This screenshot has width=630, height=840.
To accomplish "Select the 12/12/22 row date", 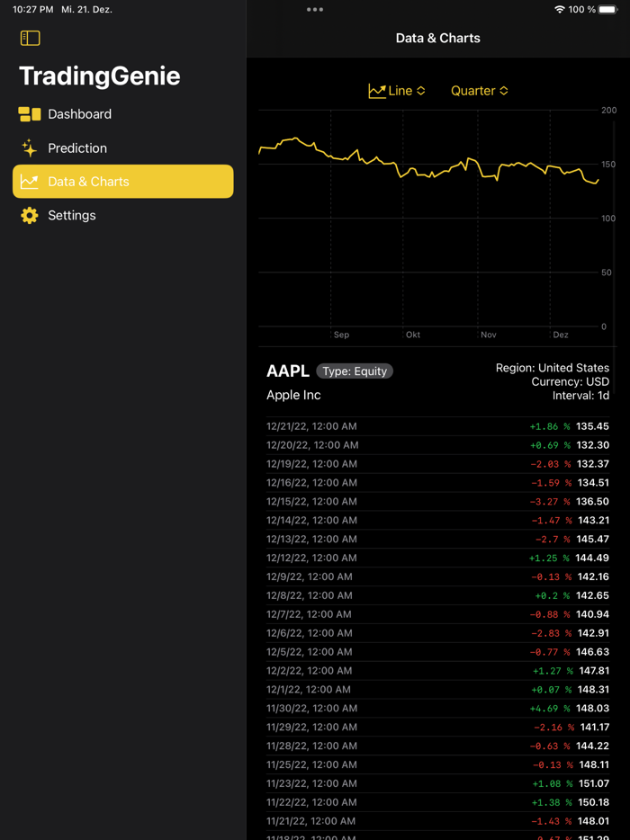I will (311, 558).
